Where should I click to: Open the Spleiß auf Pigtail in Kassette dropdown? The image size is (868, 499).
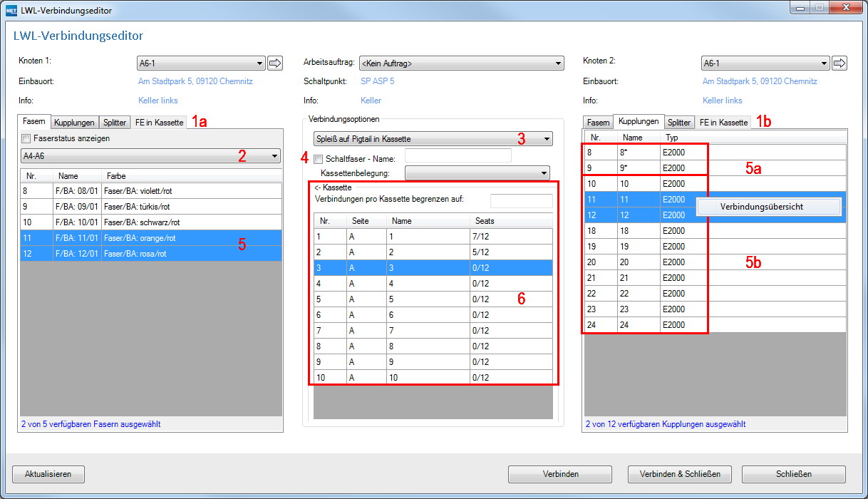(x=433, y=139)
